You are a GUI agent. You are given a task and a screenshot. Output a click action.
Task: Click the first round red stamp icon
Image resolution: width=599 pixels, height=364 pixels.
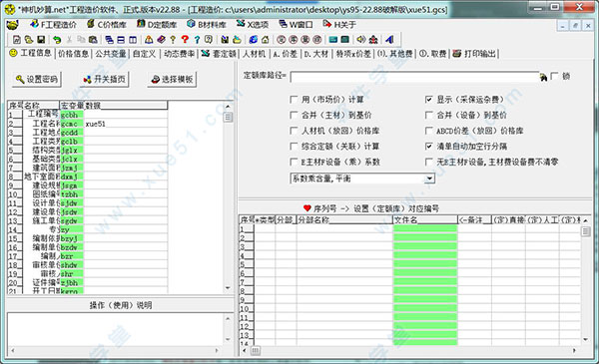(282, 39)
